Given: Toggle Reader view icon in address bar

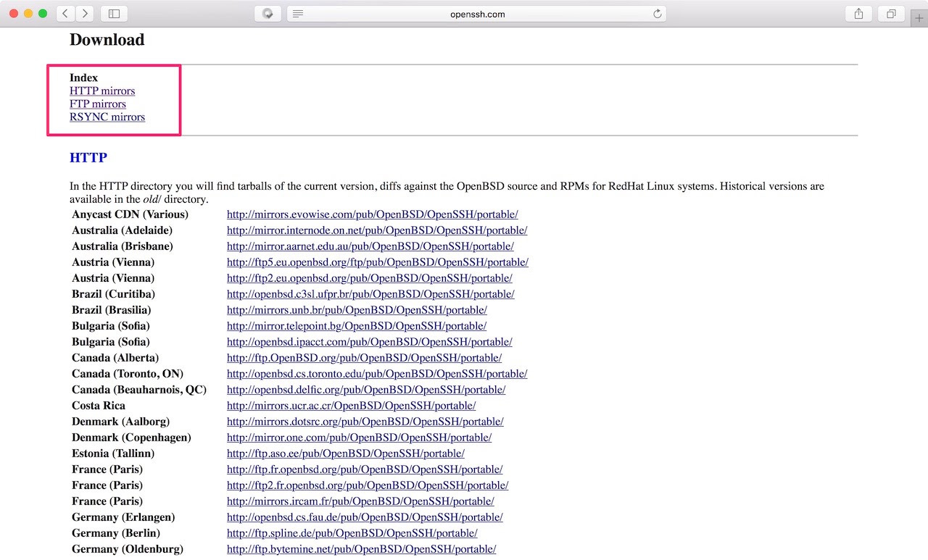Looking at the screenshot, I should tap(298, 14).
